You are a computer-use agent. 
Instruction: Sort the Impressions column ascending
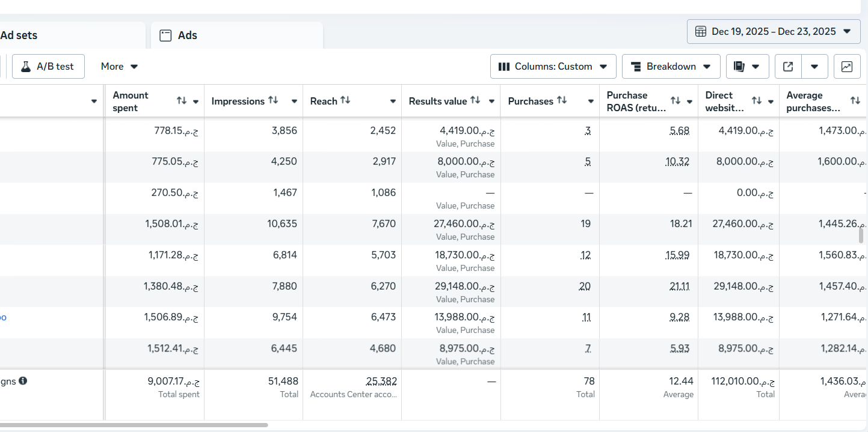click(x=275, y=100)
